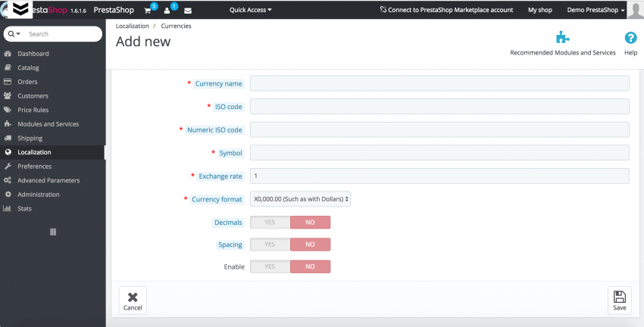Focus the ISO code input field
Image resolution: width=644 pixels, height=327 pixels.
(439, 106)
